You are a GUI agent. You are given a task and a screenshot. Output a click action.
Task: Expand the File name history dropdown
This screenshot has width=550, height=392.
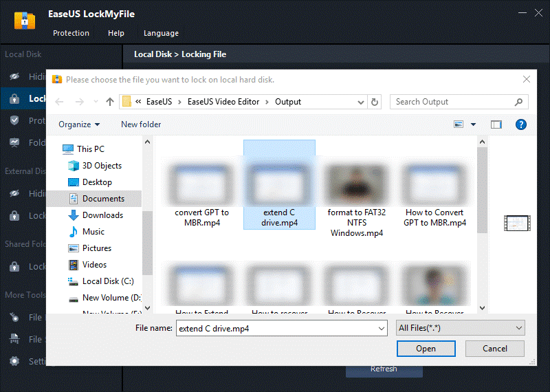(x=382, y=329)
